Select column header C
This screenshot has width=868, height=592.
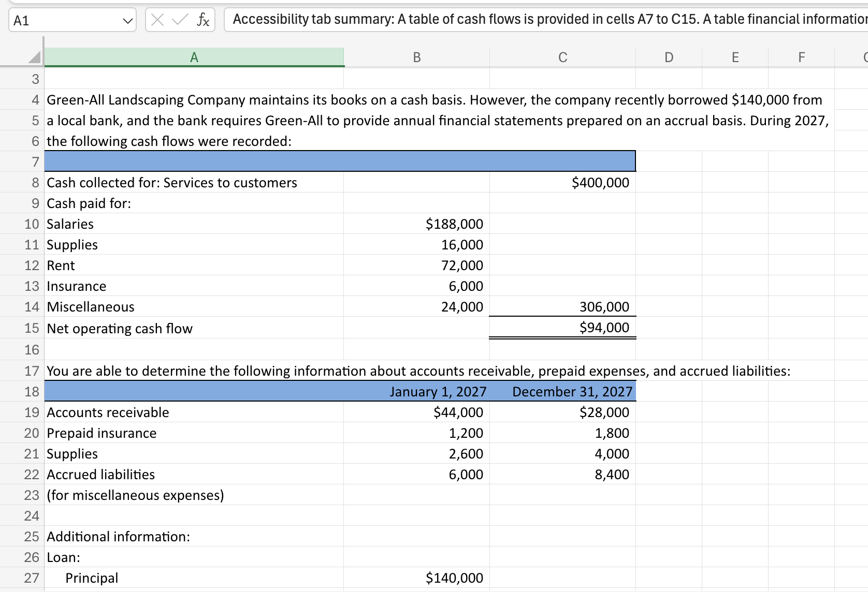coord(562,57)
